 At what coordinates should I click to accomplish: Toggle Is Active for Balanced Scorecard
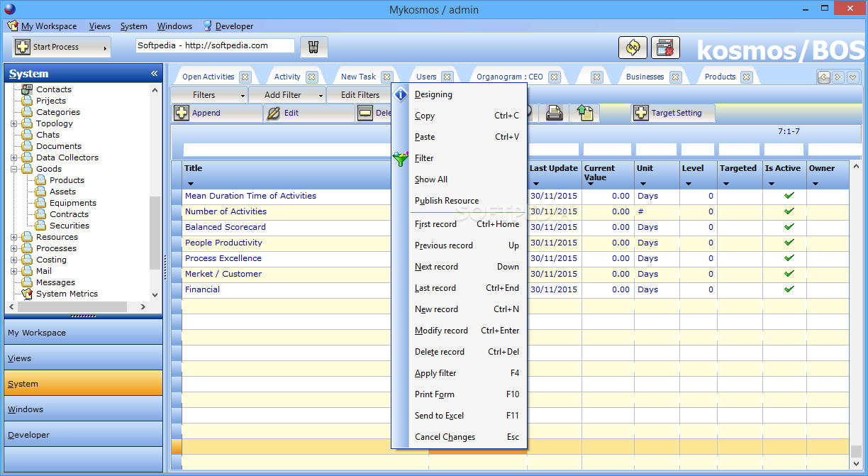coord(789,226)
